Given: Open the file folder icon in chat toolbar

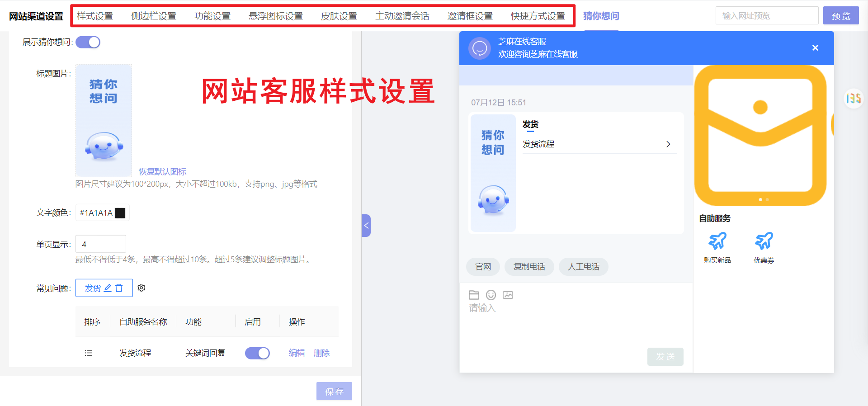Looking at the screenshot, I should (x=474, y=295).
